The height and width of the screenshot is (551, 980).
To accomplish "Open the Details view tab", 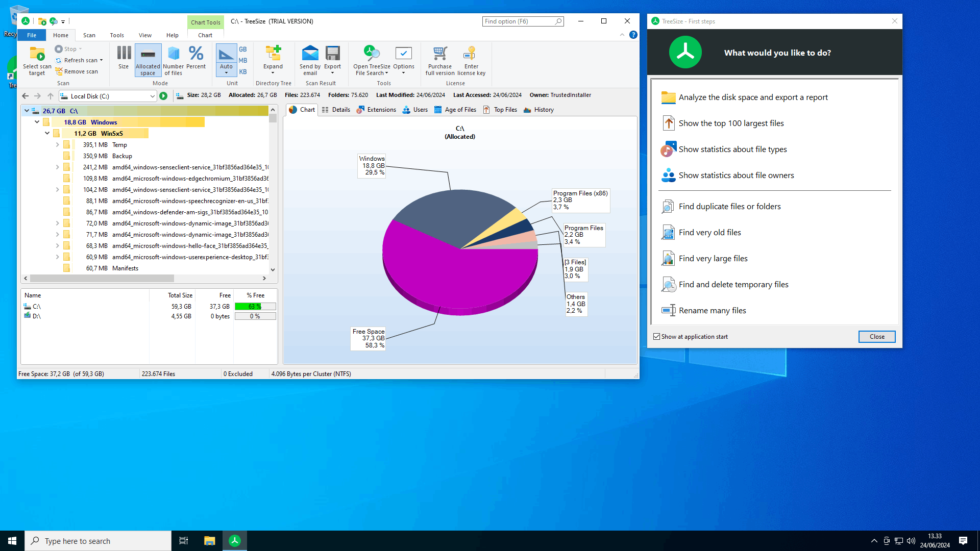I will [x=336, y=110].
